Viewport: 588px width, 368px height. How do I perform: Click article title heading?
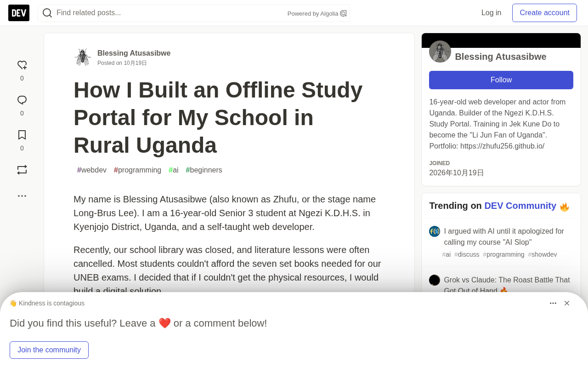(218, 118)
